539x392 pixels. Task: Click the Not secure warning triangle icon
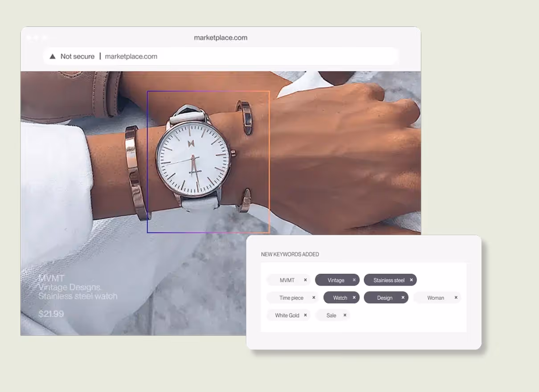52,57
